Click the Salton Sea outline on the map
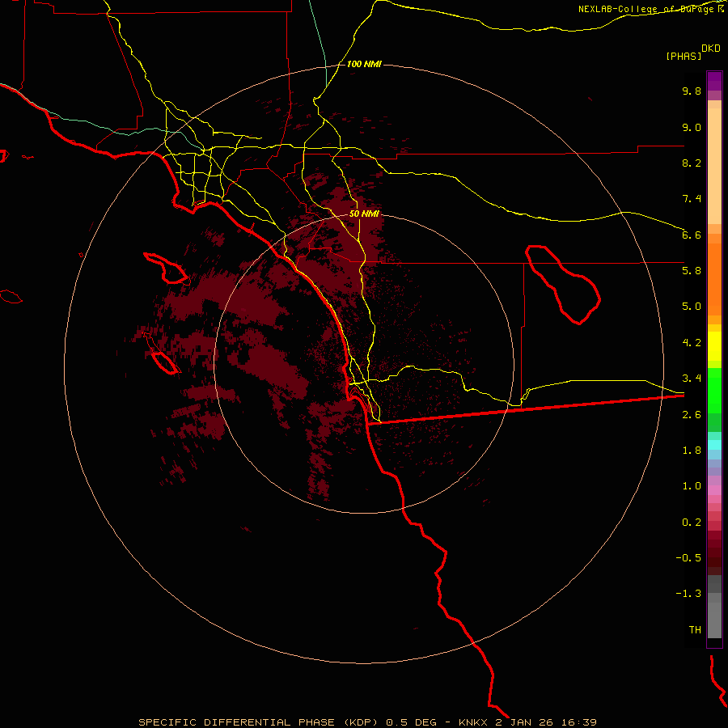Viewport: 728px width, 728px height. pos(563,285)
